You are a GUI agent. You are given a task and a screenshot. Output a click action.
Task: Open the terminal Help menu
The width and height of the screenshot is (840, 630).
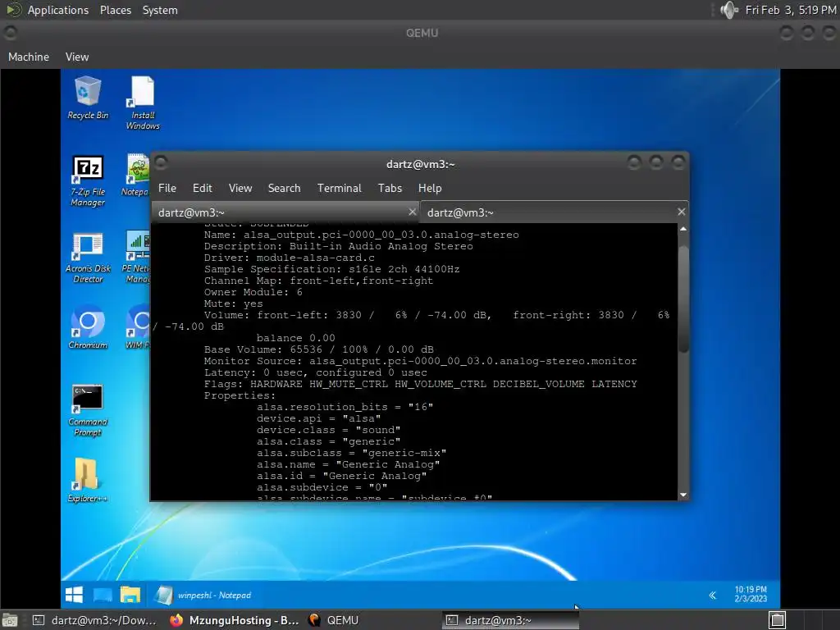[x=430, y=188]
